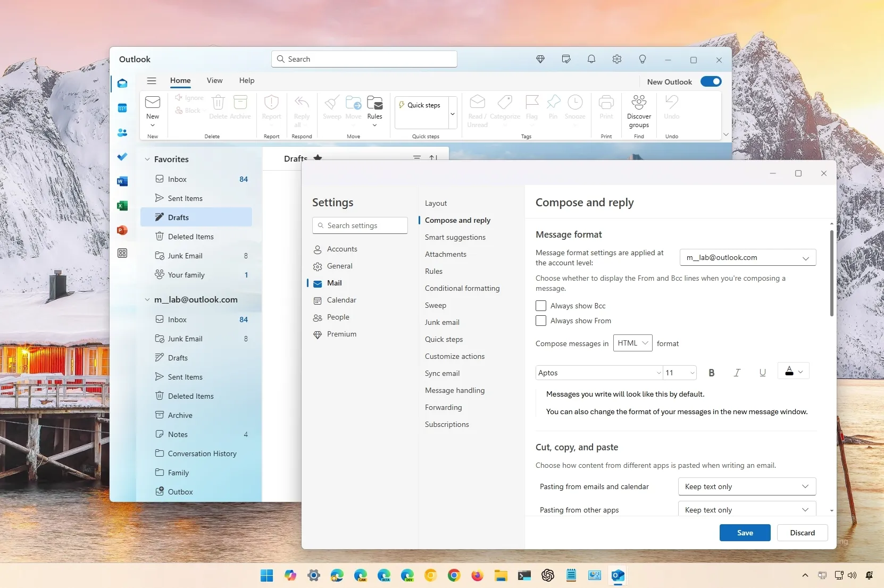Open the font color picker

point(794,372)
